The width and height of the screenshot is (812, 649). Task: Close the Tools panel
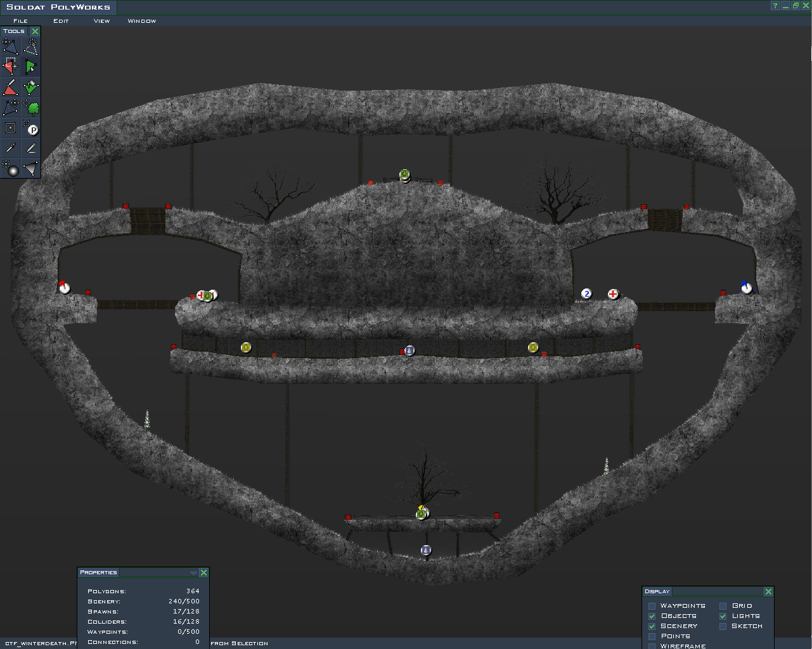(35, 31)
